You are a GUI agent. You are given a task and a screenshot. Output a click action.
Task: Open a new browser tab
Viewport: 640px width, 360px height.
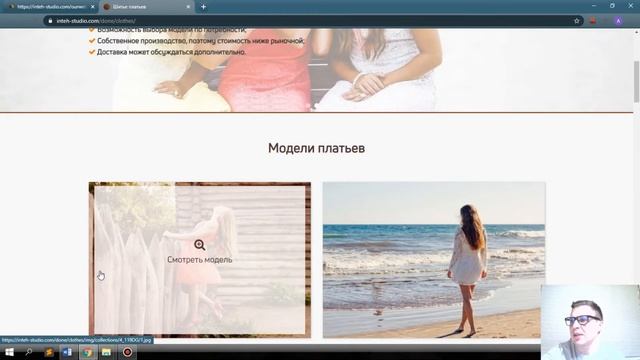(203, 7)
